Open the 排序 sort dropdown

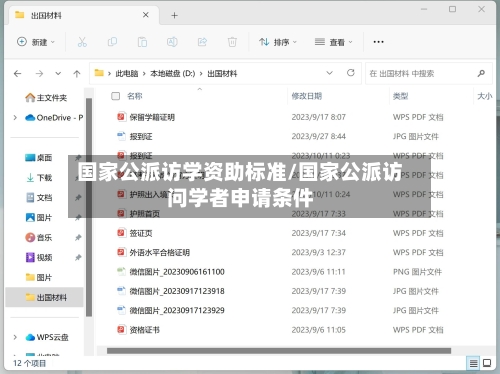click(x=278, y=42)
